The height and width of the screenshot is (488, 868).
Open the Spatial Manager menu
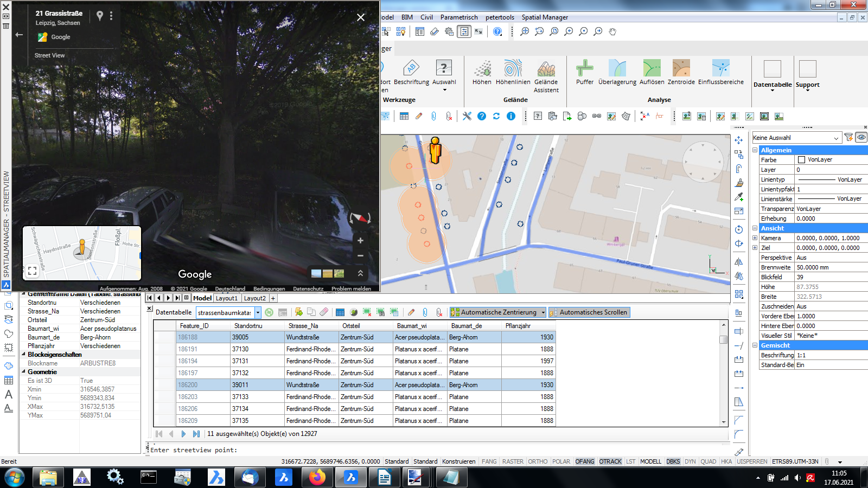tap(545, 17)
